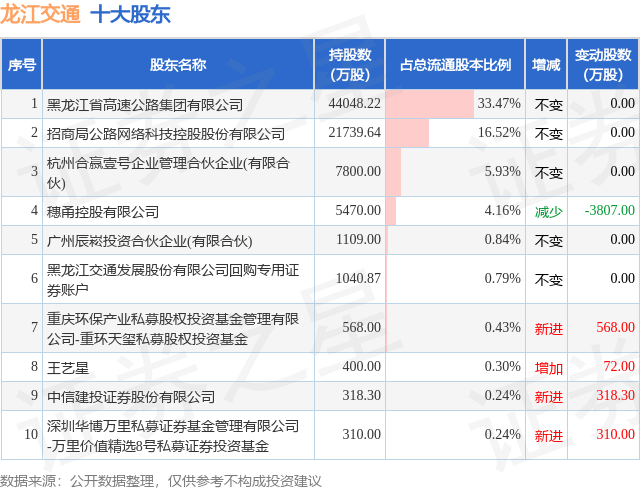Click 不变 status in row 1
Screen dimensions: 640x490
[x=549, y=105]
